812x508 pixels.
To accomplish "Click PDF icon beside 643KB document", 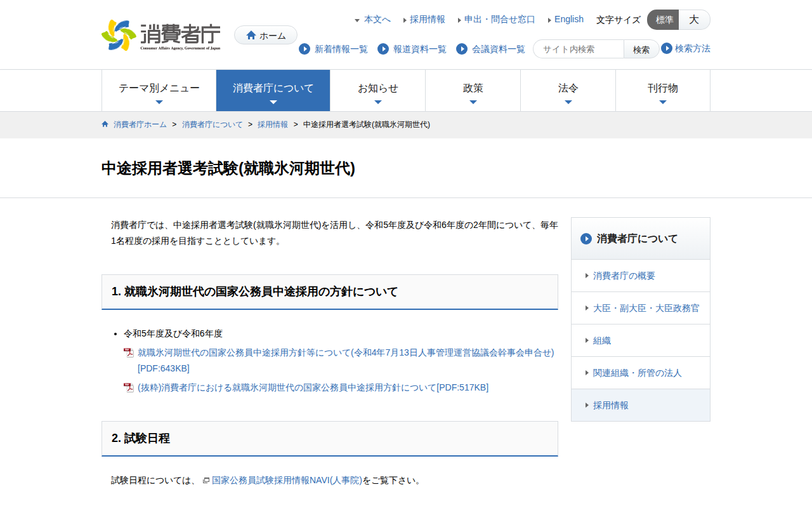I will [129, 352].
